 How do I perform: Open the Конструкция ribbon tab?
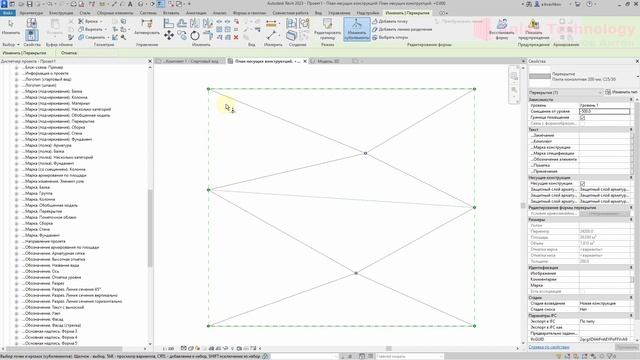tap(61, 13)
